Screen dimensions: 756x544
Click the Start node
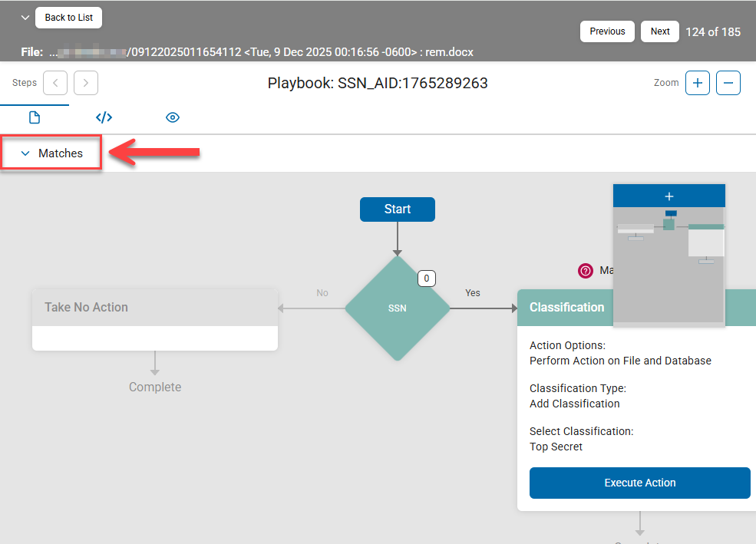click(397, 209)
